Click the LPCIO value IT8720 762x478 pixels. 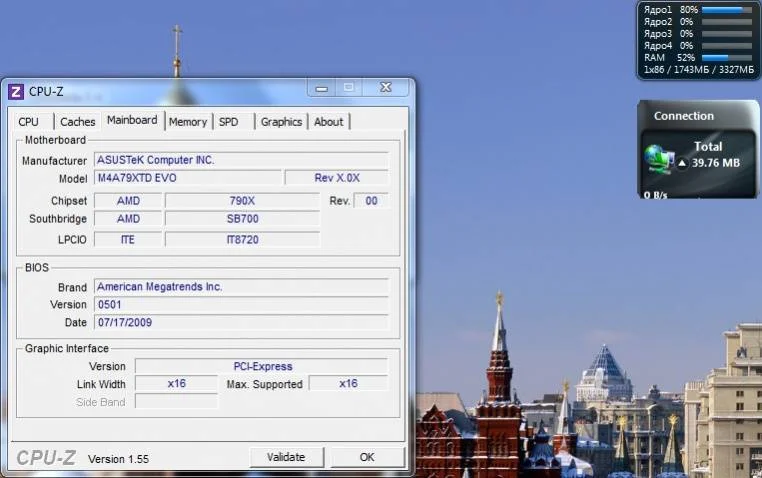point(242,239)
